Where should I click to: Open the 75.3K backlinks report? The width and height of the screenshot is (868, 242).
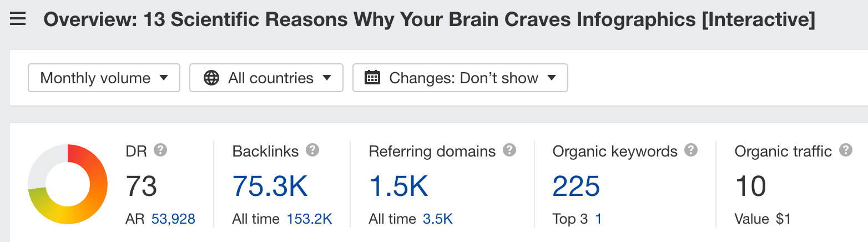point(270,186)
